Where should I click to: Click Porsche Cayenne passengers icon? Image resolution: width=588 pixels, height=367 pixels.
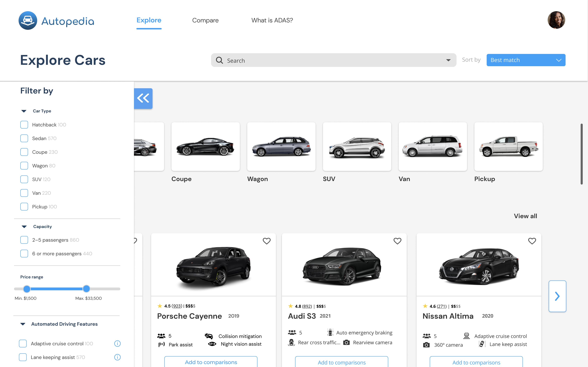[x=161, y=336]
